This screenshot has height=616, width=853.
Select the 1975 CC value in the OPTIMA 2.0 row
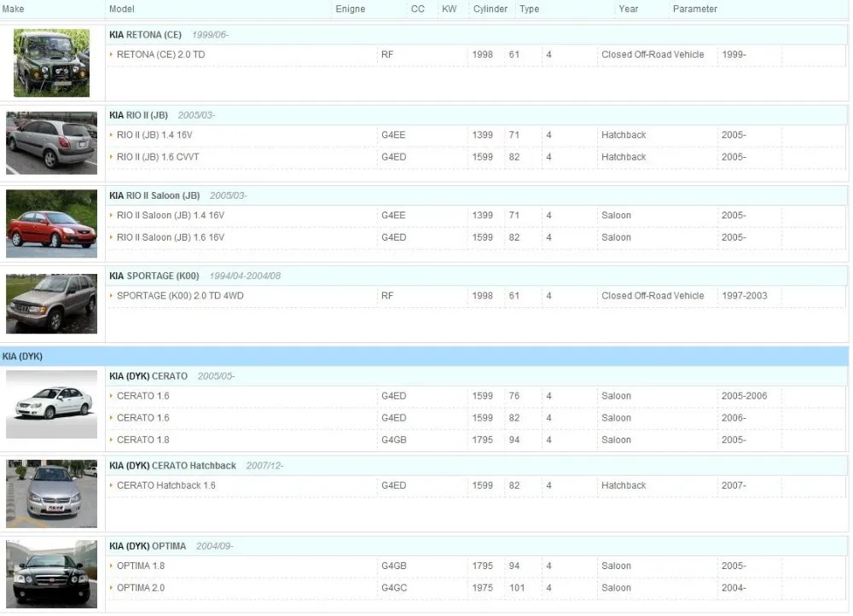[483, 588]
